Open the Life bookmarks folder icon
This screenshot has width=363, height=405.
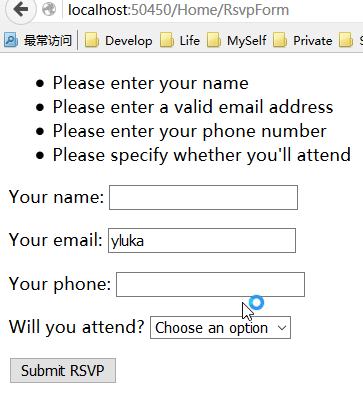(x=167, y=41)
